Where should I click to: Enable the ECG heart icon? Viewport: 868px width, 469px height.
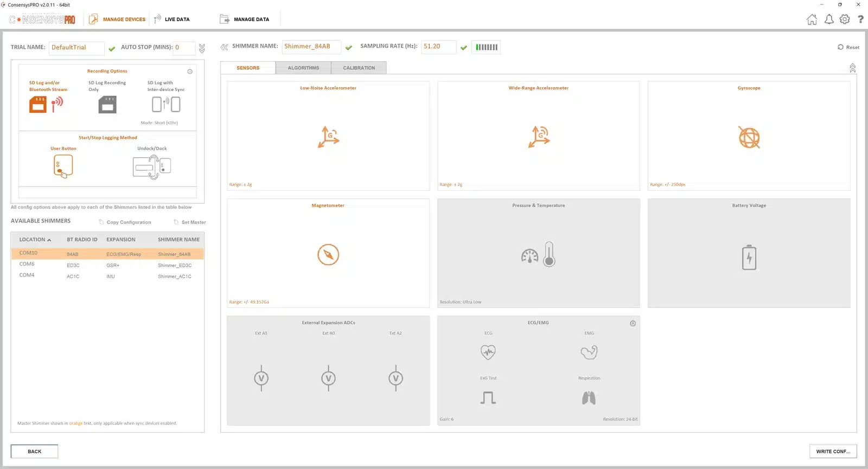(488, 352)
